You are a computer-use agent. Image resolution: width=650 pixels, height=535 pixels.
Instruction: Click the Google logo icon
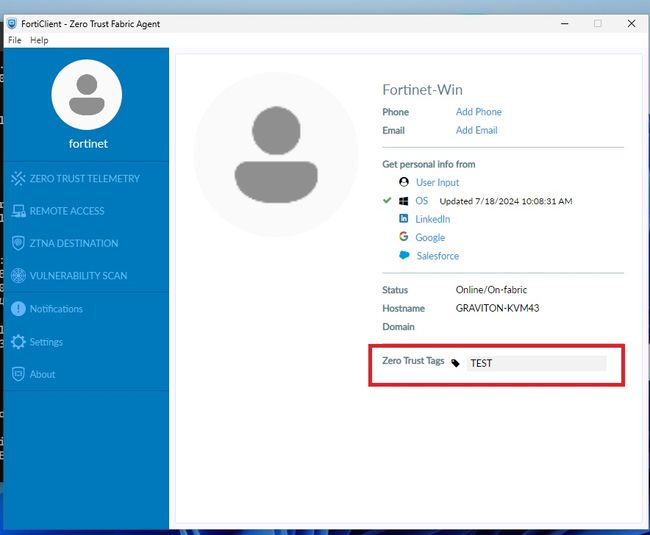(403, 237)
